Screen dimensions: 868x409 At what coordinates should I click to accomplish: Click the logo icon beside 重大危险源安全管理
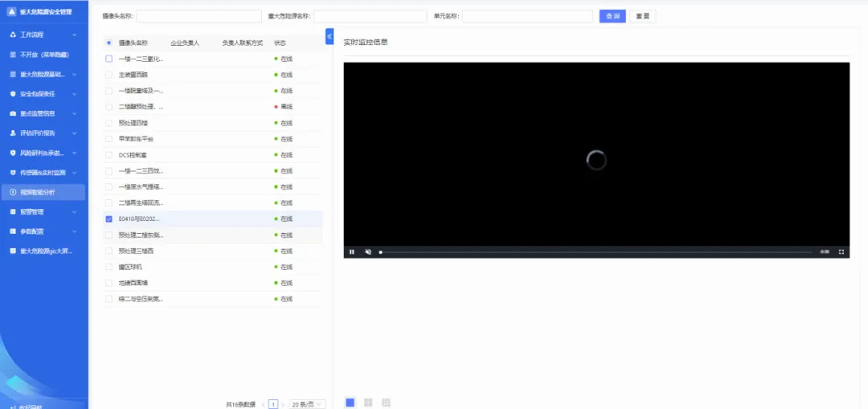pyautogui.click(x=11, y=11)
